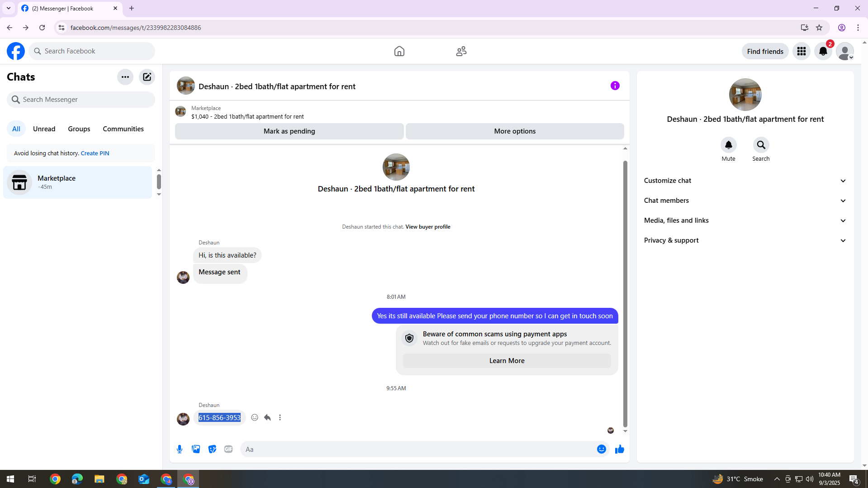Reply to the phone number message
Viewport: 868px width, 488px height.
click(267, 417)
